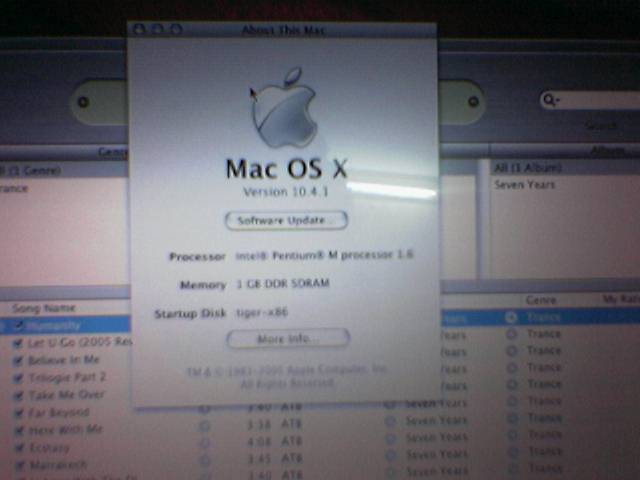Click the scrollbar beside the Album browser pane
This screenshot has height=480, width=640.
(x=483, y=220)
